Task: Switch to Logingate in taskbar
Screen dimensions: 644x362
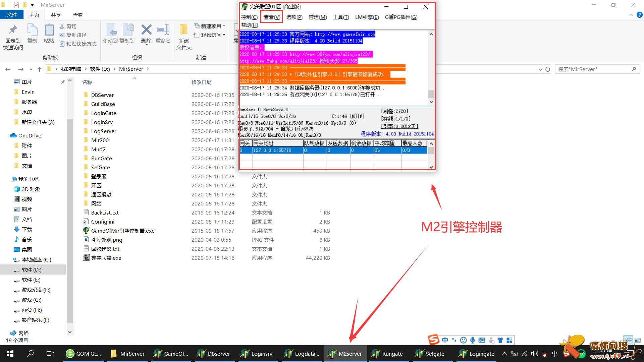Action: point(476,354)
